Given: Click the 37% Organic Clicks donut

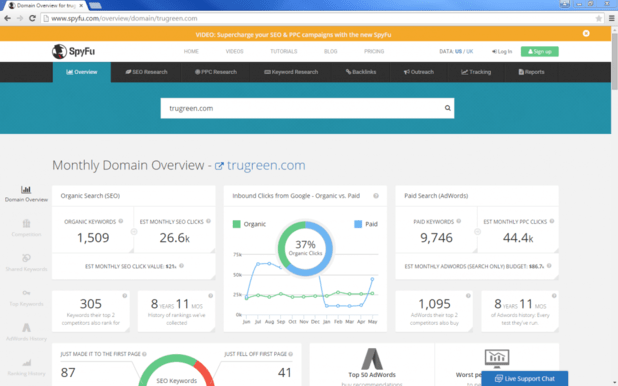Looking at the screenshot, I should [x=305, y=248].
